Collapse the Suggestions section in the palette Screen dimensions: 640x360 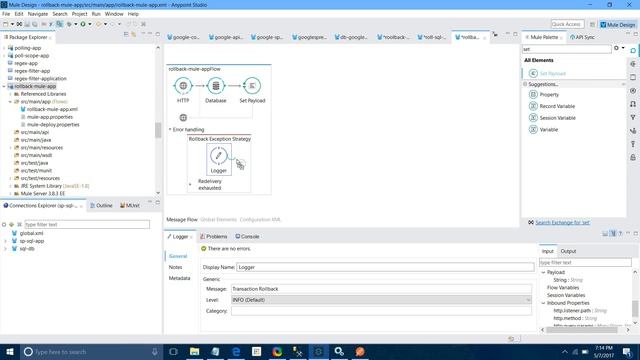(525, 84)
